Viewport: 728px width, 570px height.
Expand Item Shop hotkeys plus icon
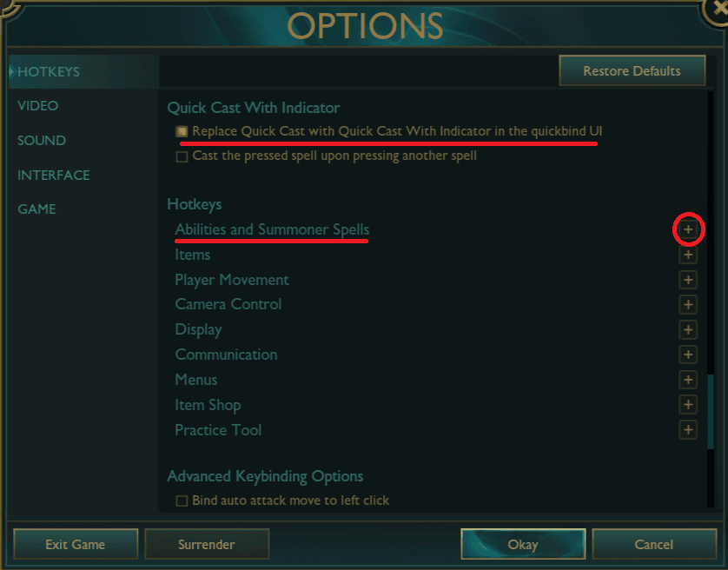click(688, 405)
